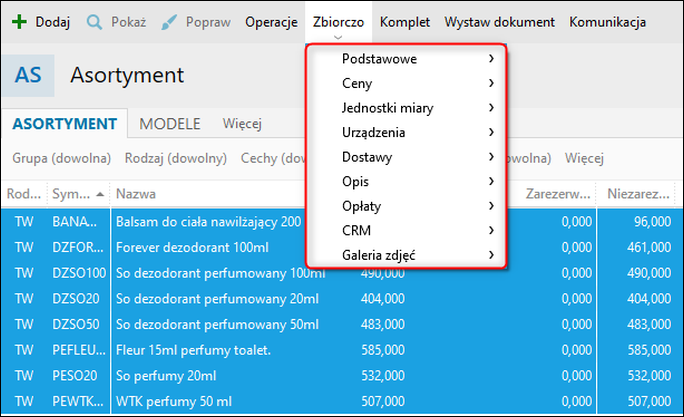
Task: Click Asortyment window title text
Action: tap(127, 75)
